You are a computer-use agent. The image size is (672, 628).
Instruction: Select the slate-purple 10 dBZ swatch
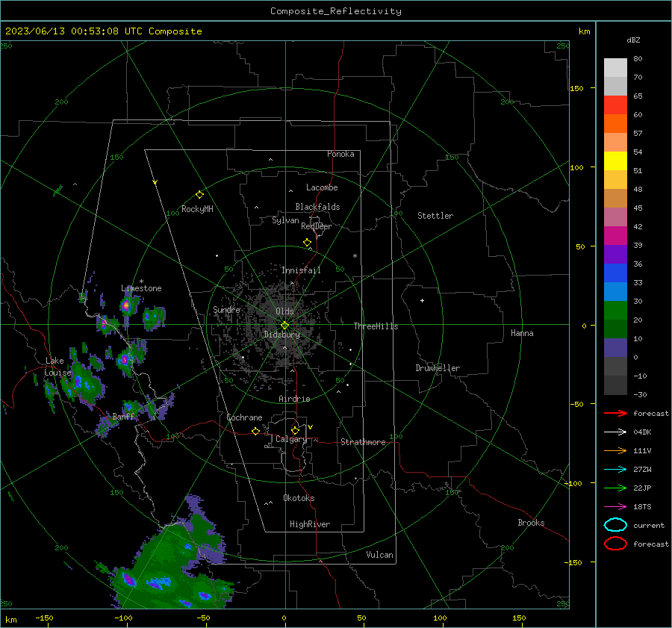click(615, 347)
